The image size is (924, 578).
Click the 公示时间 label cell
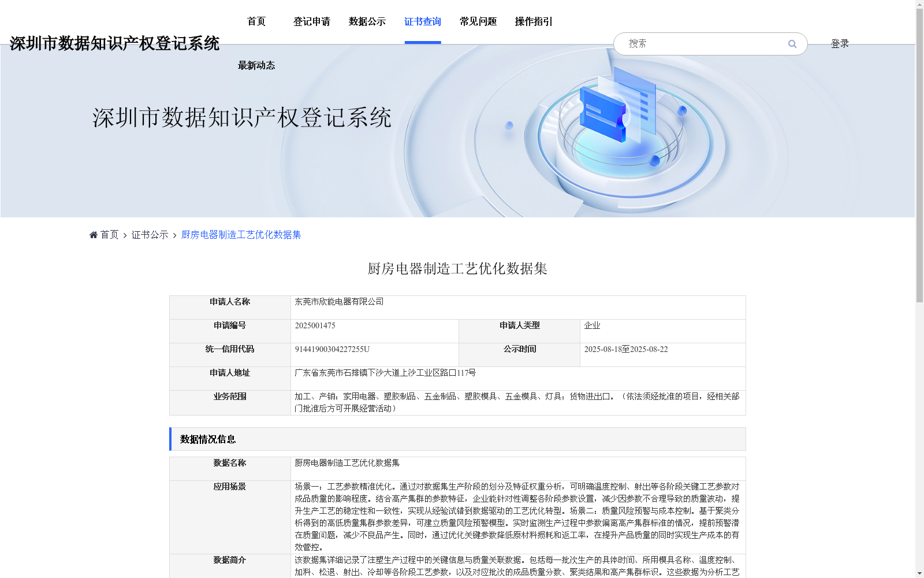click(x=520, y=355)
